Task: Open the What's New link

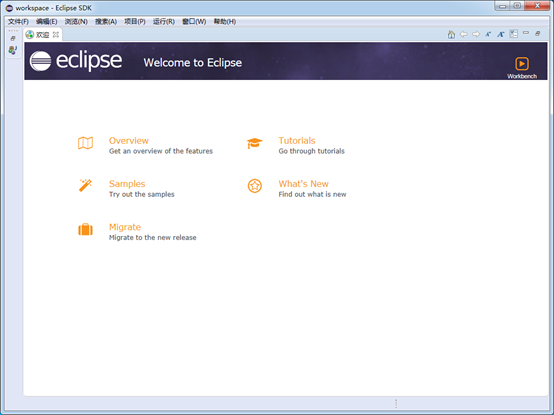Action: [x=303, y=184]
